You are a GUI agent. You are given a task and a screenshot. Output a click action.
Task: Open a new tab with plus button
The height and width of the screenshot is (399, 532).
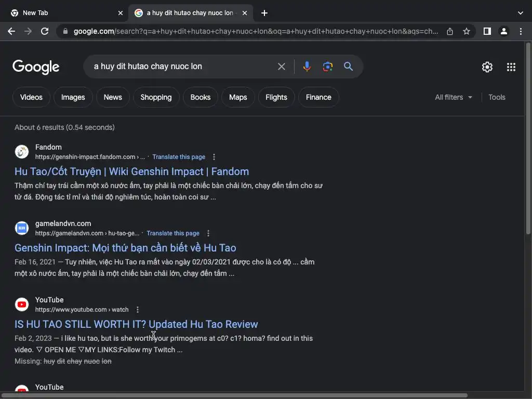point(264,13)
